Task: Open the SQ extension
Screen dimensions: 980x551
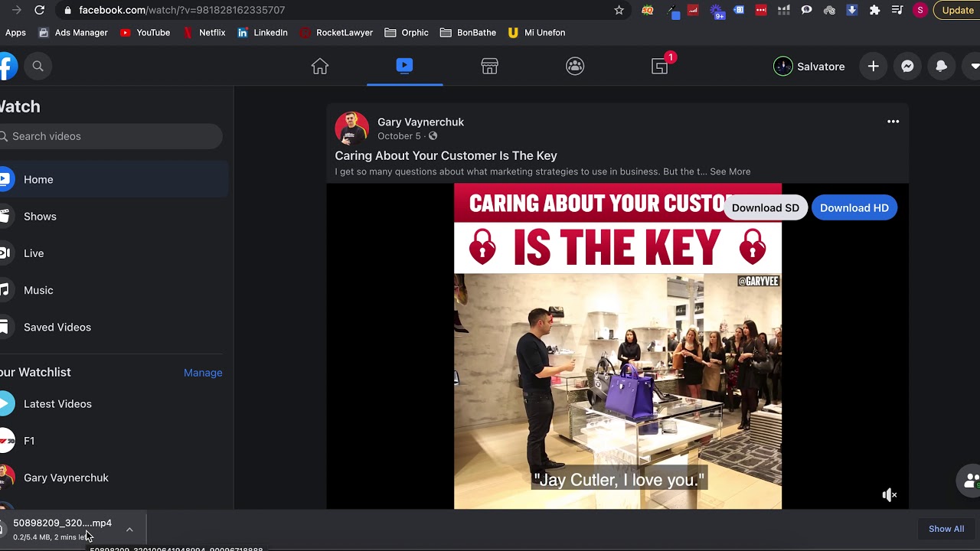Action: point(648,10)
